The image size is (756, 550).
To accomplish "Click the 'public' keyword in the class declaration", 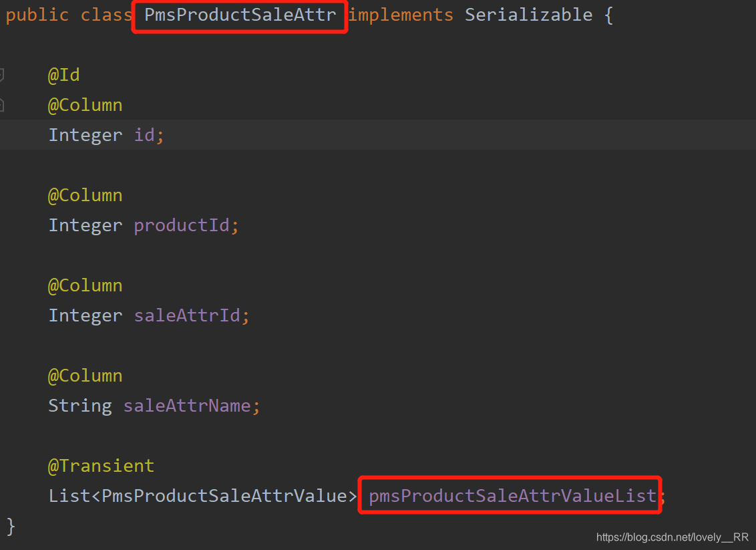I will 37,15.
